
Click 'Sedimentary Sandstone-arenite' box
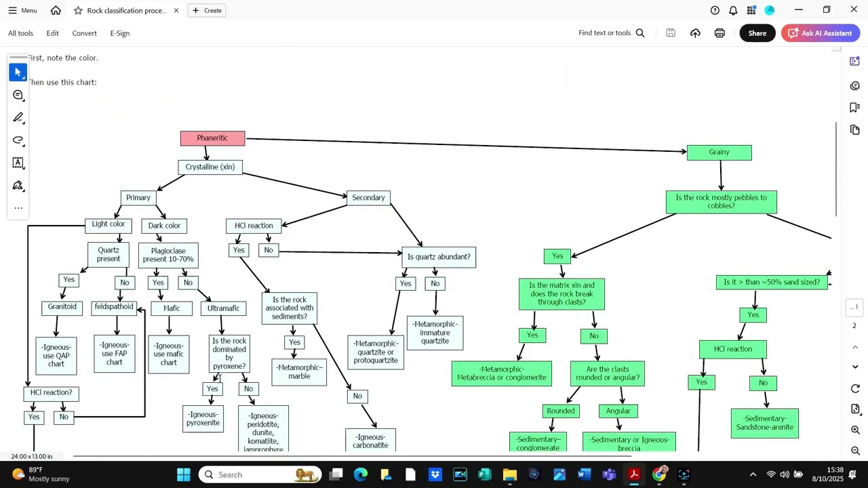[x=765, y=423]
